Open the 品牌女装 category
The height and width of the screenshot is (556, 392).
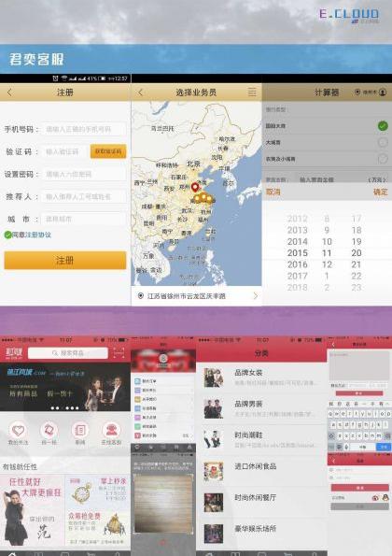(x=261, y=378)
